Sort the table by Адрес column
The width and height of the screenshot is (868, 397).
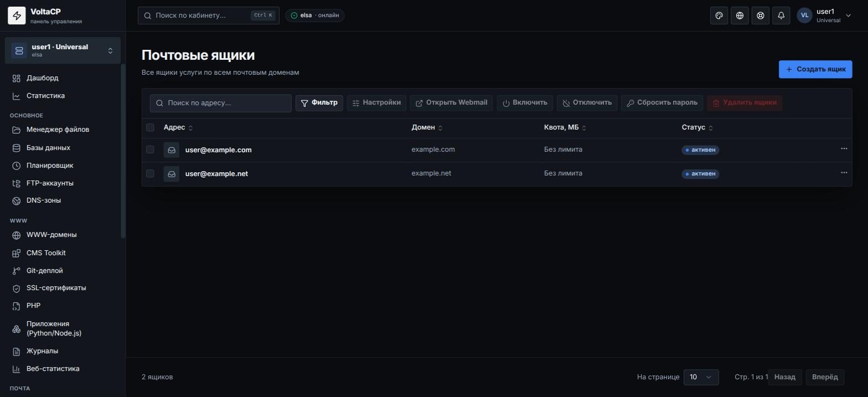click(178, 128)
